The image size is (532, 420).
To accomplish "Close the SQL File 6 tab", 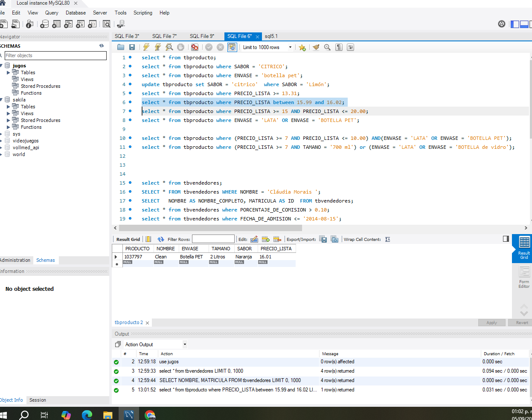I will click(257, 37).
